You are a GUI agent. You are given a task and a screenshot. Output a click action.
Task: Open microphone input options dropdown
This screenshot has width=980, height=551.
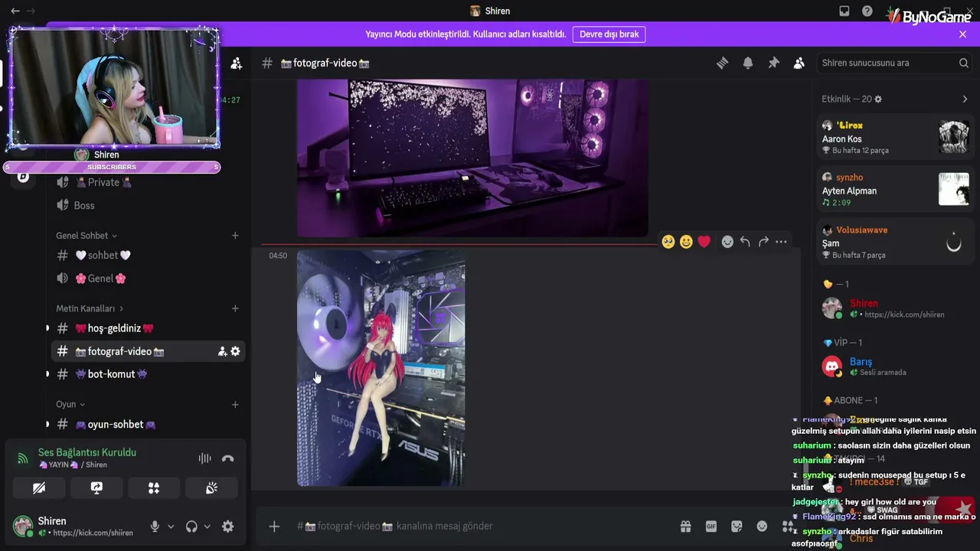(x=171, y=527)
